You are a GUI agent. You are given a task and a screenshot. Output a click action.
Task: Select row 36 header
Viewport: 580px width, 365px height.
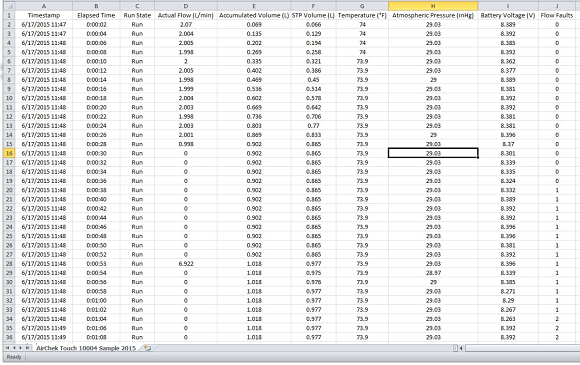point(9,337)
